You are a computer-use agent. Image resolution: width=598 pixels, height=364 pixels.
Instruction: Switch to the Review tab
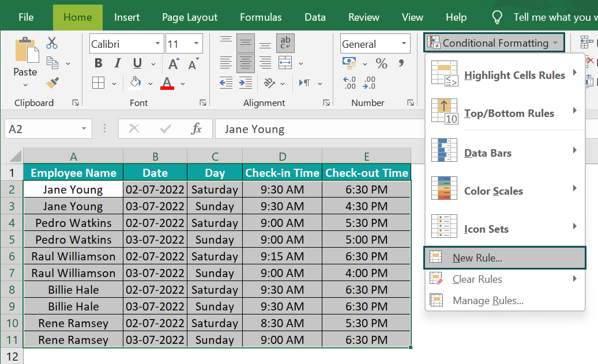click(363, 17)
